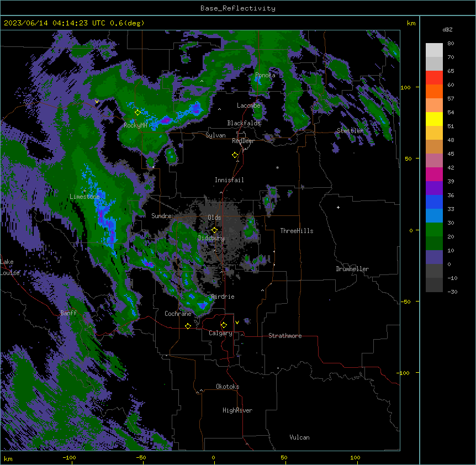This screenshot has height=465, width=476.
Task: Select the orange 57-60 dBZ legend swatch
Action: [434, 91]
